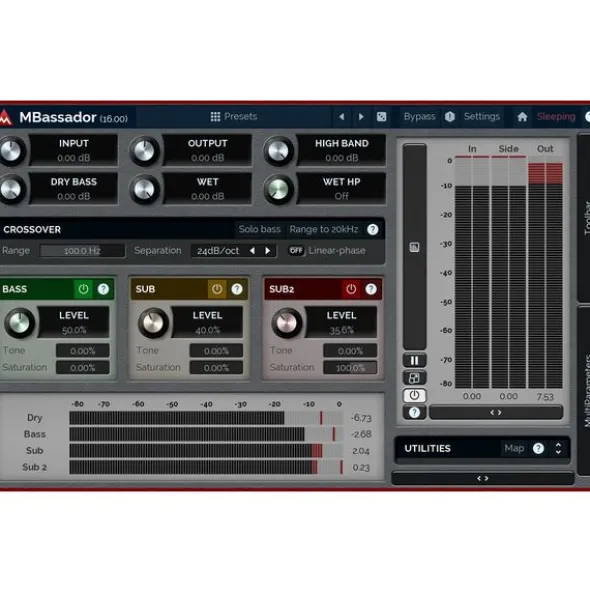Click the DRY BASS knob
This screenshot has height=591, width=590.
point(11,189)
